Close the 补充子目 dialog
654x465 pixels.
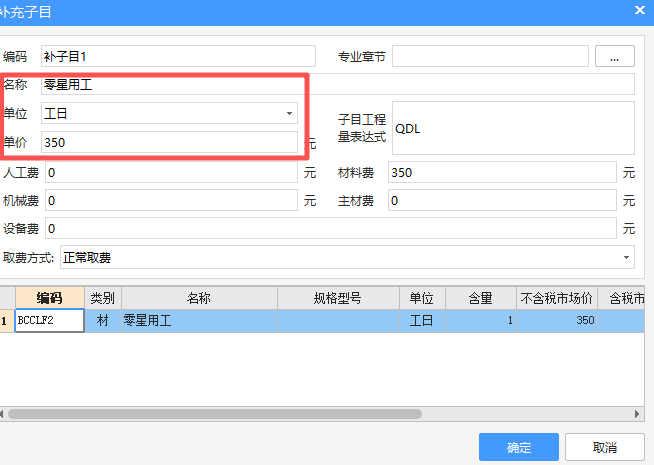click(640, 10)
